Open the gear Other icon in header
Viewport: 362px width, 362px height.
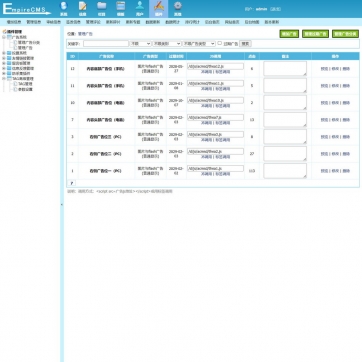178,8
